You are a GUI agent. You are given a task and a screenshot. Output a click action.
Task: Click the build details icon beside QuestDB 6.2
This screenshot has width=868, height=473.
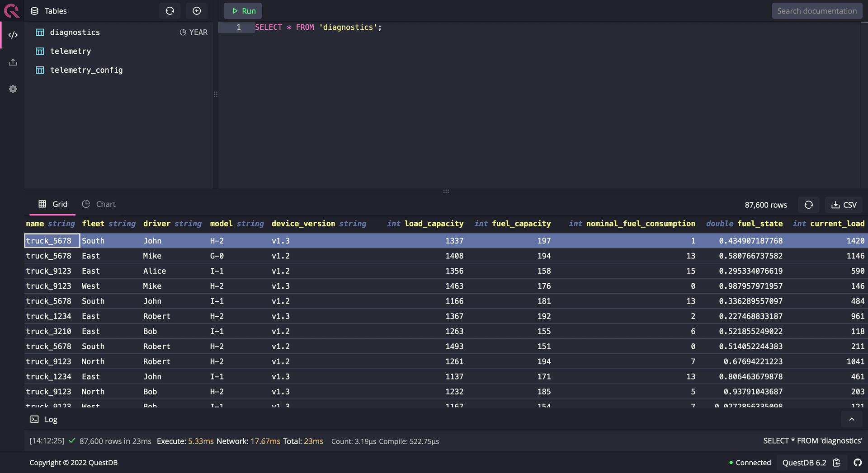[x=836, y=463]
